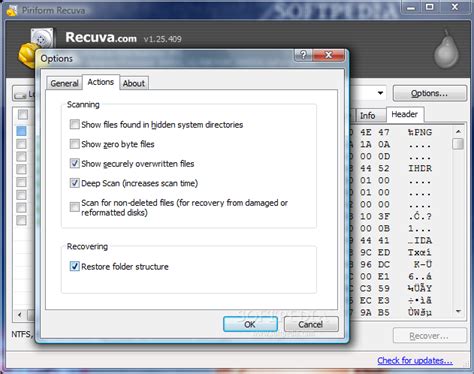The width and height of the screenshot is (474, 374).
Task: Check Show zero byte files option
Action: [x=75, y=144]
